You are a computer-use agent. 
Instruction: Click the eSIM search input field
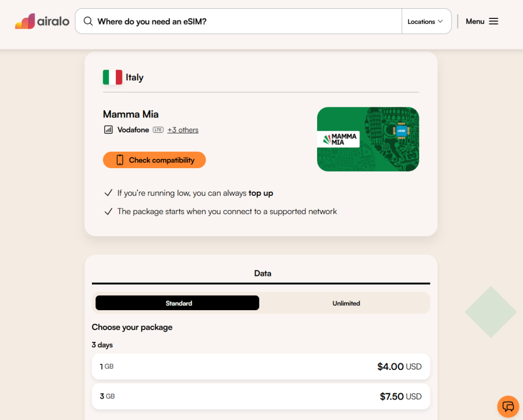[245, 21]
